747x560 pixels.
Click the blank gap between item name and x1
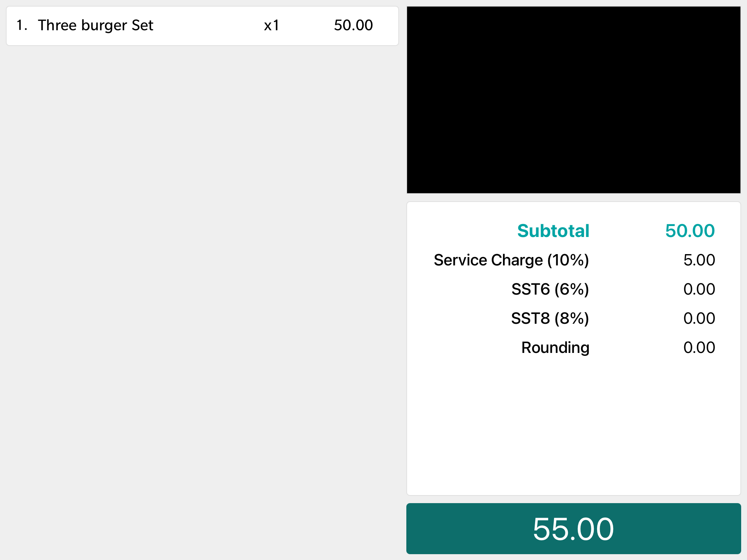[208, 26]
